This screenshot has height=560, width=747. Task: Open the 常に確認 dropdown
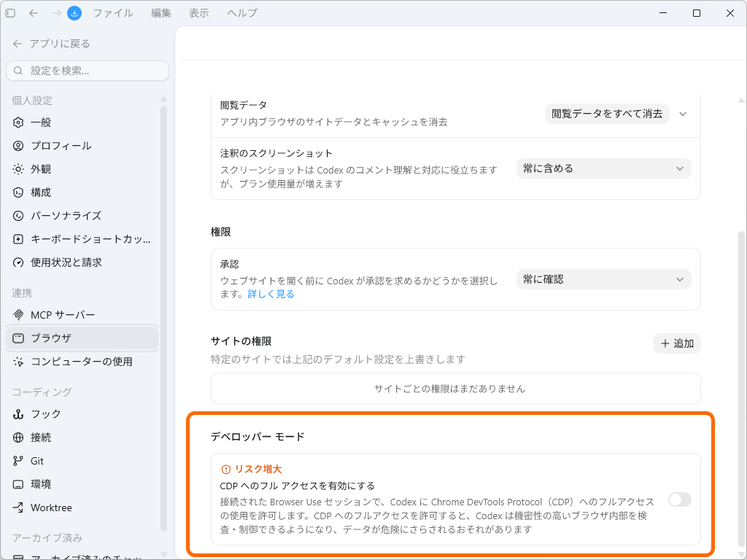click(603, 279)
